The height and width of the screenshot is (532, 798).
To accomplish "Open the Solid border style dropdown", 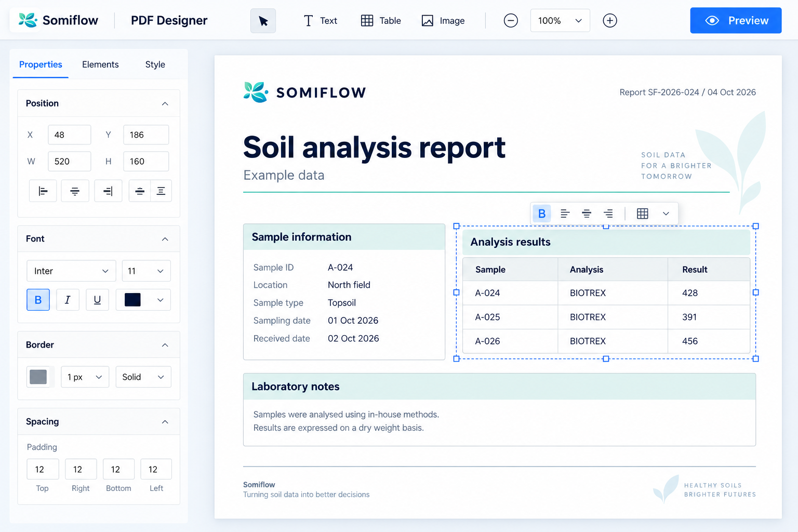I will pyautogui.click(x=143, y=377).
